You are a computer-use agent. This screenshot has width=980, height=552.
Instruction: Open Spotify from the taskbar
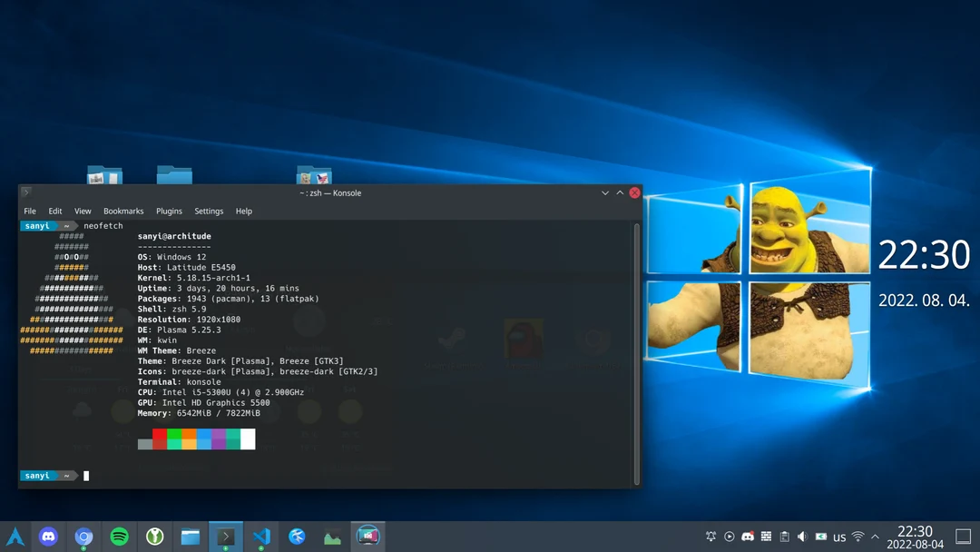(119, 537)
